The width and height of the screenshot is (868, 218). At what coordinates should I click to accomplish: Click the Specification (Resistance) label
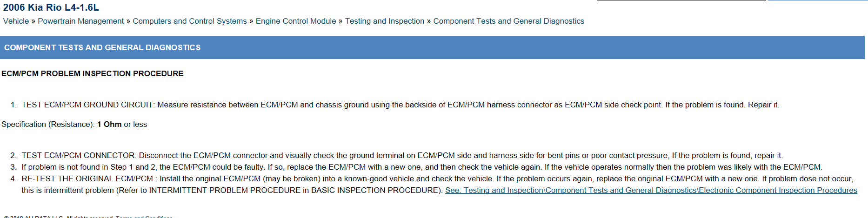coord(48,125)
